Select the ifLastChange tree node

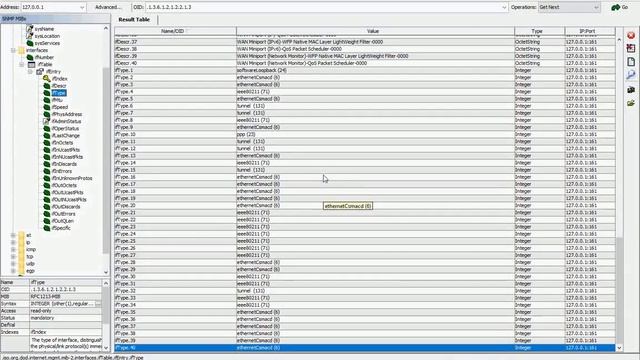click(x=66, y=136)
